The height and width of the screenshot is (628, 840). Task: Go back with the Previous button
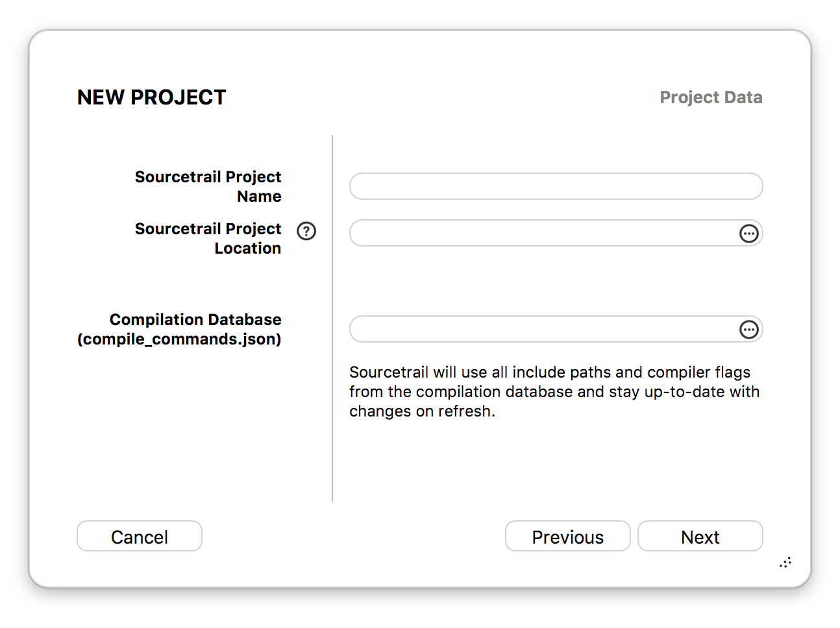pos(568,536)
